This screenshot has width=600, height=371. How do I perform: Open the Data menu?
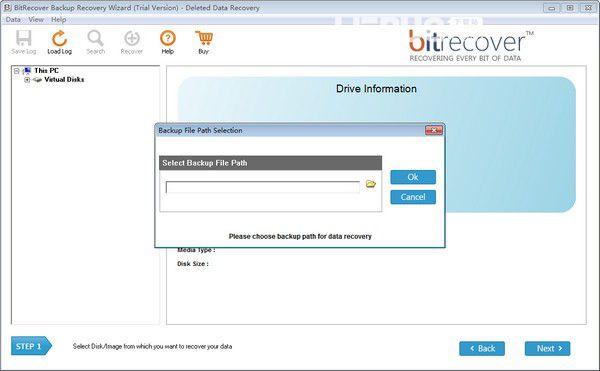click(13, 20)
